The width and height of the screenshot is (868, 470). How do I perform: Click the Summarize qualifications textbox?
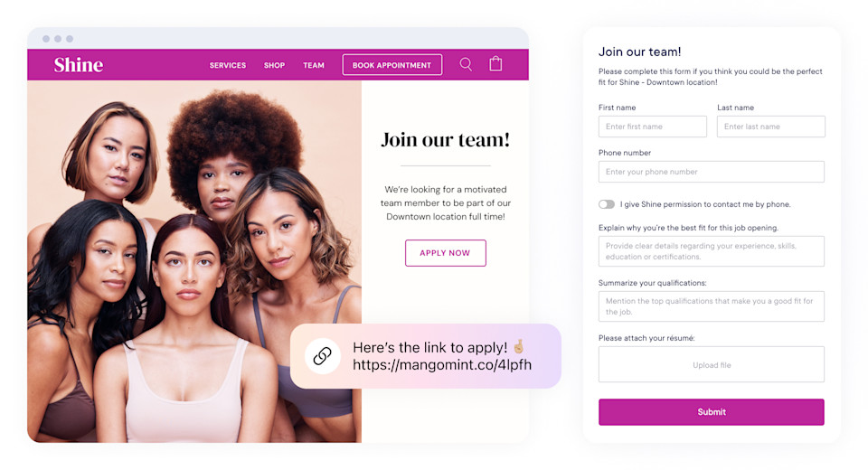pyautogui.click(x=711, y=306)
